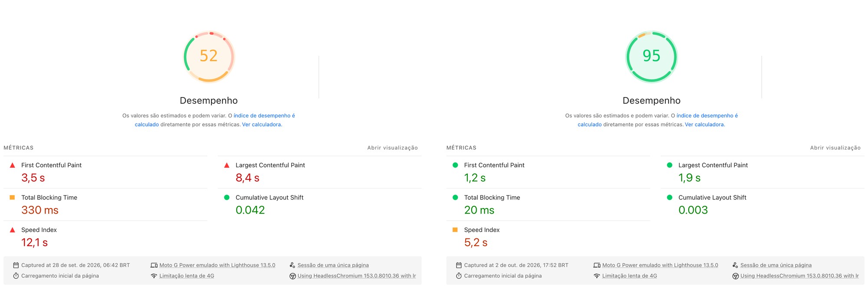
Task: Open 'índice de desempenho é calculado' link under score 95
Action: click(x=658, y=120)
